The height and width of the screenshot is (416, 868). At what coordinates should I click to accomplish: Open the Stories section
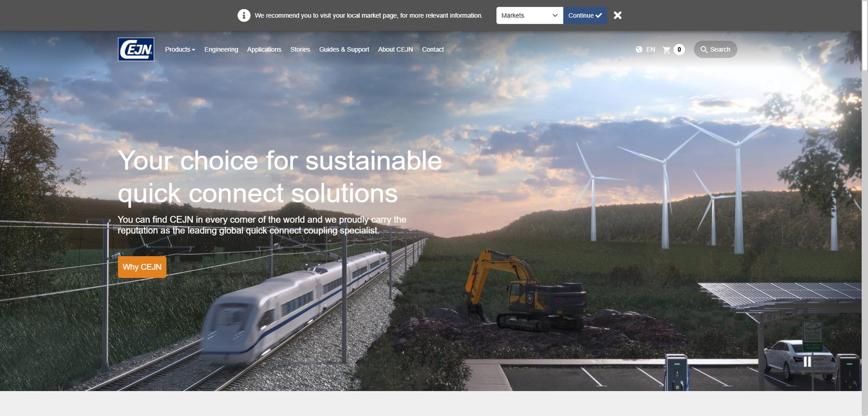click(x=300, y=49)
